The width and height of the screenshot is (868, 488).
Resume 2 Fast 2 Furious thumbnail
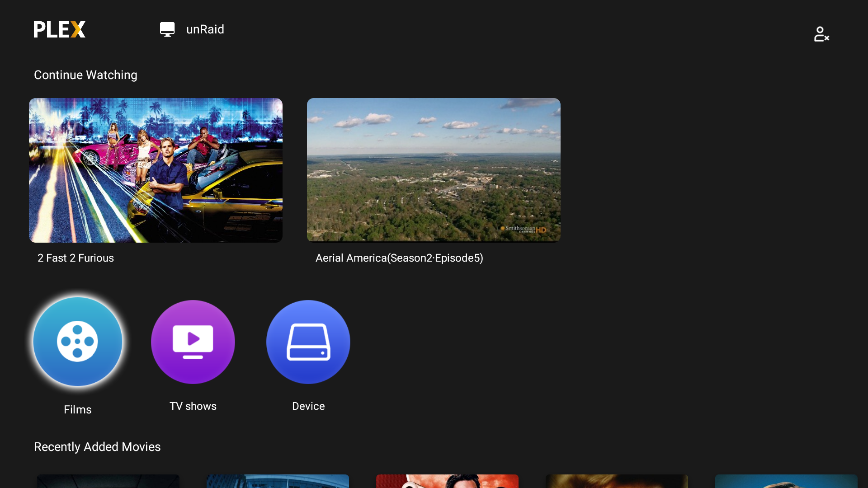(x=156, y=170)
